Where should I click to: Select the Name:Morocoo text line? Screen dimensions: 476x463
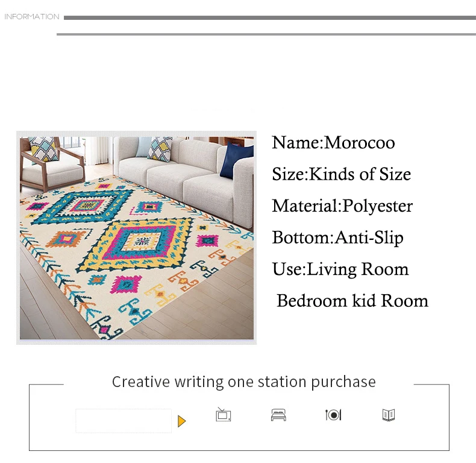coord(333,142)
